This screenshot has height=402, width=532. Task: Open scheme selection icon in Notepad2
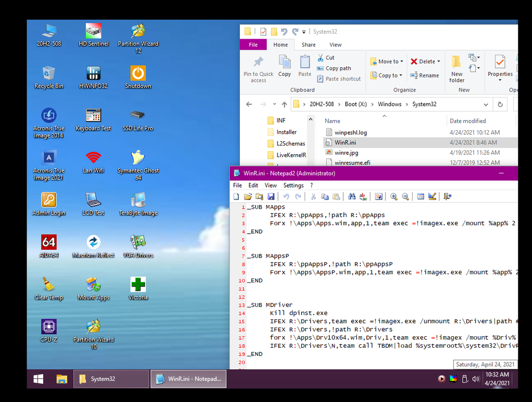click(x=421, y=196)
